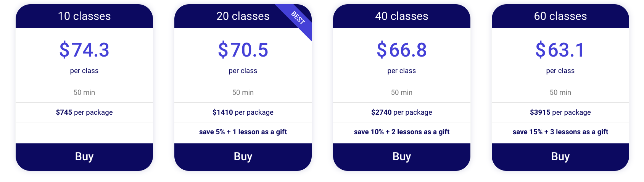Viewport: 644px width, 182px height.
Task: Click the save 5% + 1 lesson offer
Action: [243, 132]
